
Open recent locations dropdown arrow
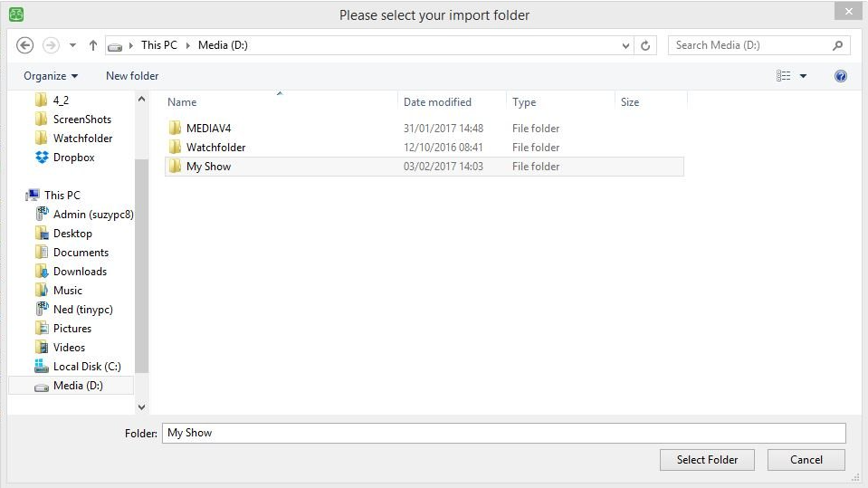pyautogui.click(x=73, y=45)
